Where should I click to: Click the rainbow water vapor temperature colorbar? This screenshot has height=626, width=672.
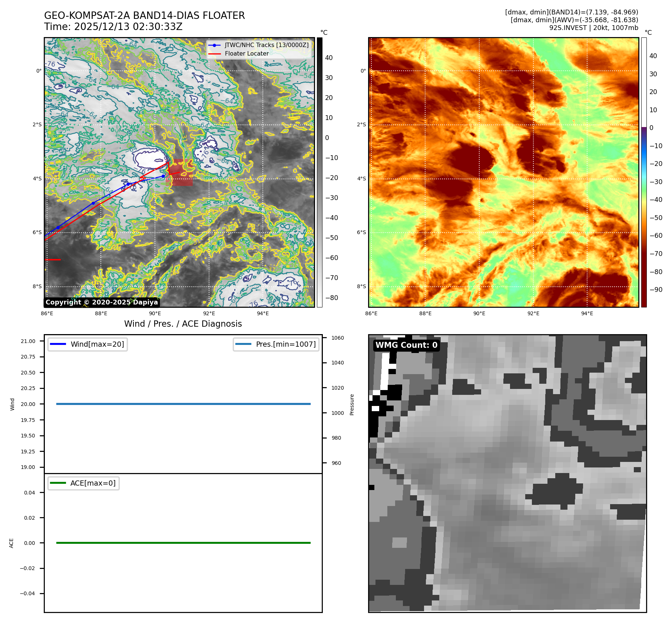coord(644,172)
